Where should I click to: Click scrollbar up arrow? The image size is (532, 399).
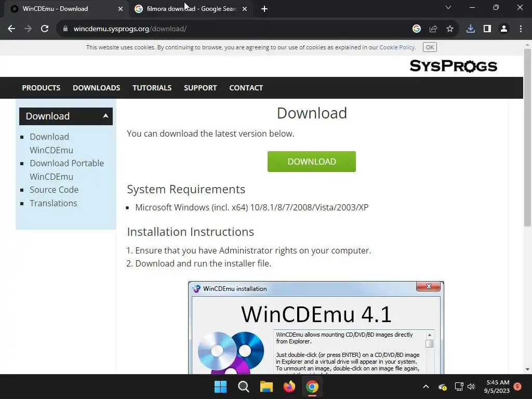point(527,45)
